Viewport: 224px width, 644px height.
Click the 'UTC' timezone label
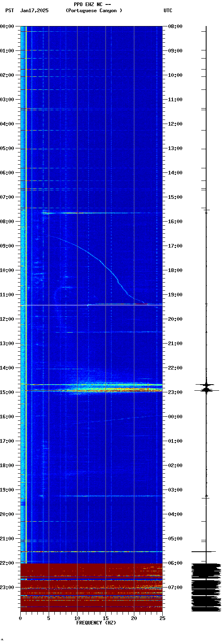pos(168,11)
